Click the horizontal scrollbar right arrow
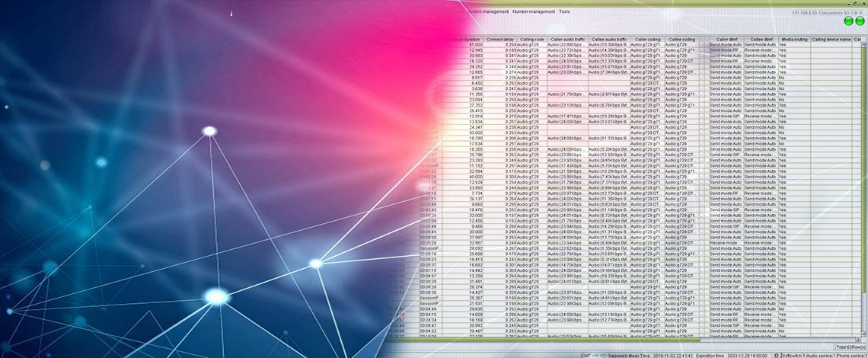Viewport: 868px width, 358px height. (x=859, y=339)
